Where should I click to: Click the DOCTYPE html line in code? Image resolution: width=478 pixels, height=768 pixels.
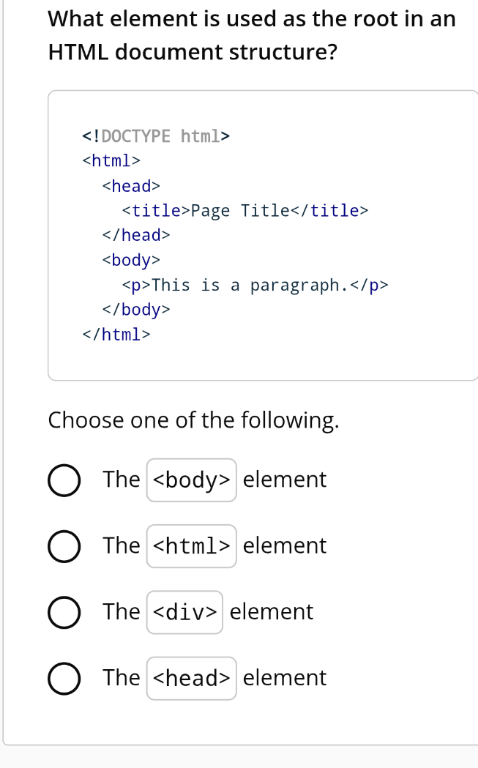(x=156, y=136)
